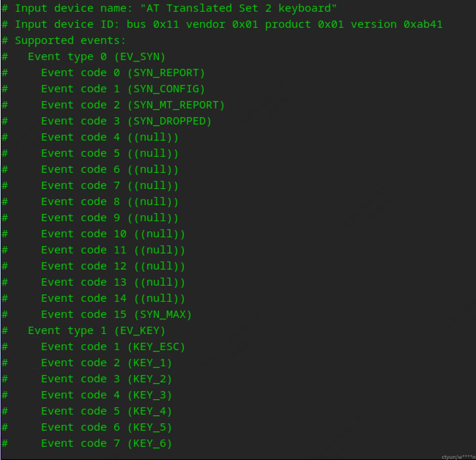
Task: Select the Event type 1 (EV_KEY) line
Action: (x=83, y=330)
